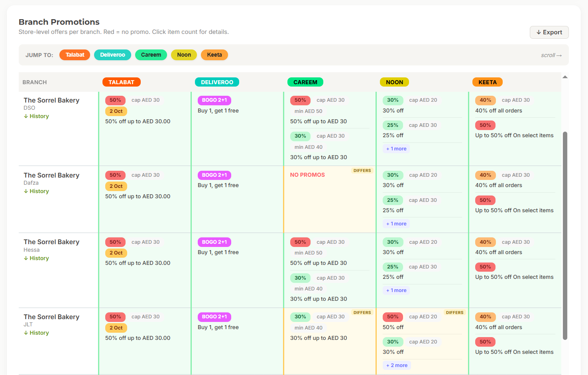This screenshot has height=375, width=588.
Task: Click "NO PROMOS" in Dafza's Careem cell
Action: pos(307,175)
